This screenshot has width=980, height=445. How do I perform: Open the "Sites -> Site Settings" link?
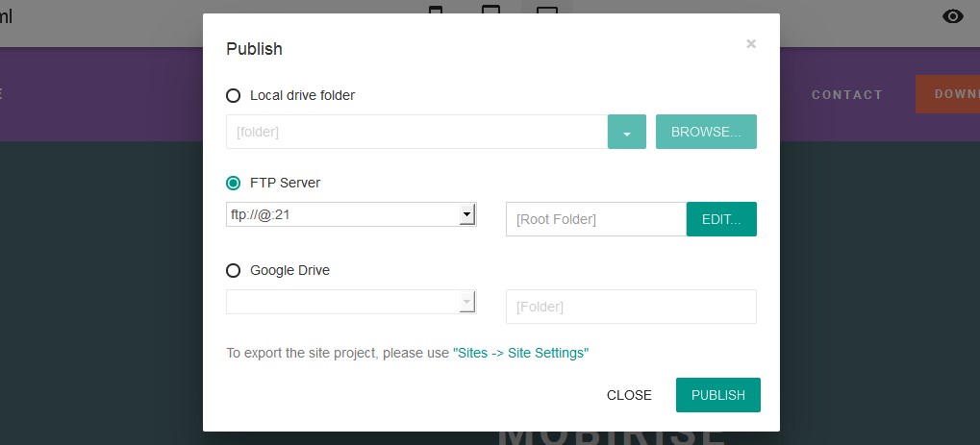[520, 353]
